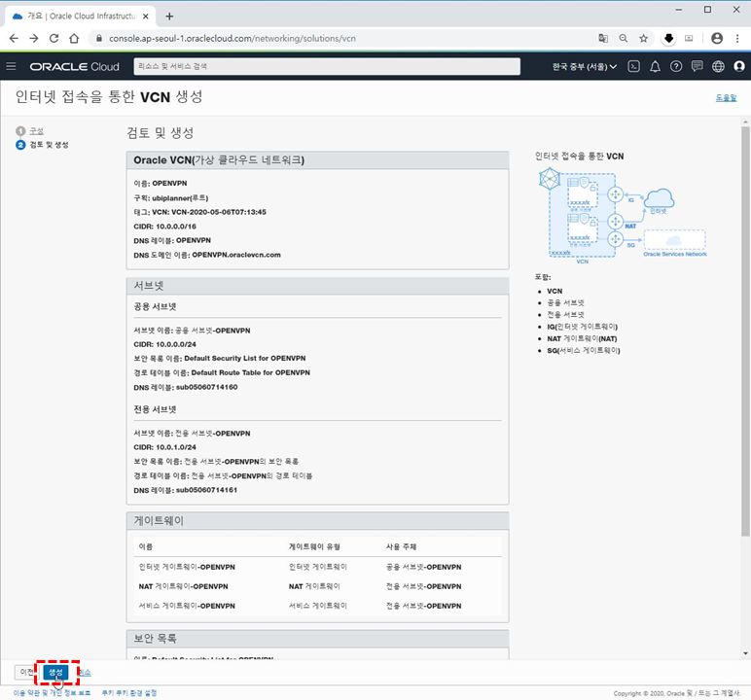751x700 pixels.
Task: Click the 인터넷 게이트웨이-OPENVPN gateway row name
Action: (x=187, y=567)
